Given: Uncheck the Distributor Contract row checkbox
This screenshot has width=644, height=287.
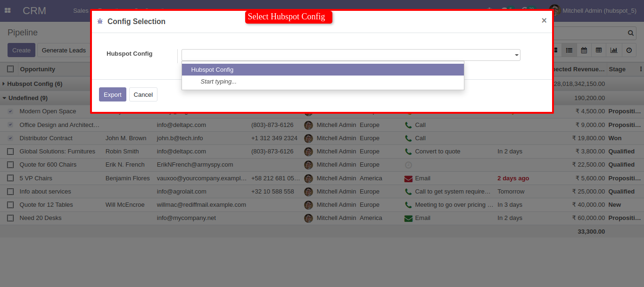Looking at the screenshot, I should coord(10,138).
